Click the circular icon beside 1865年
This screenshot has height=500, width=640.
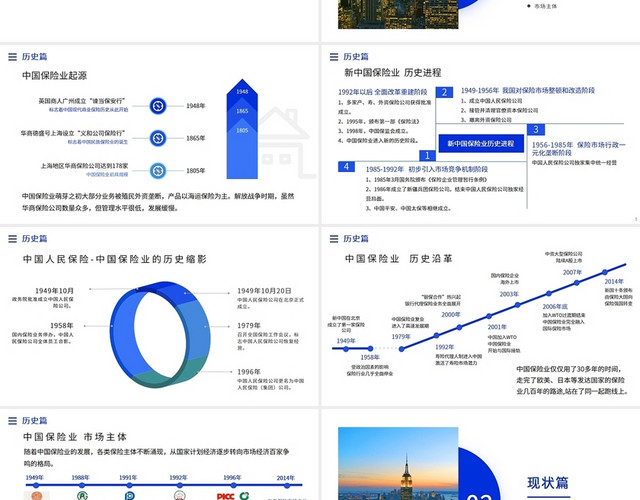[158, 138]
